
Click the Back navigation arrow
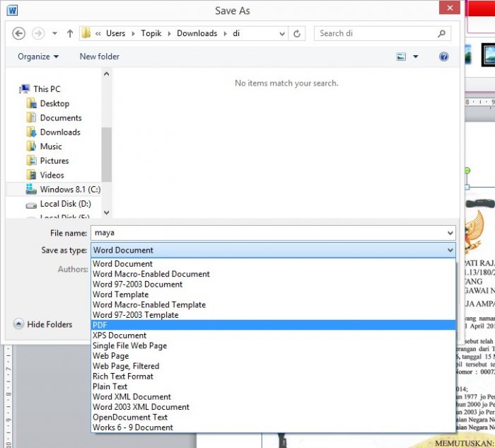coord(18,33)
